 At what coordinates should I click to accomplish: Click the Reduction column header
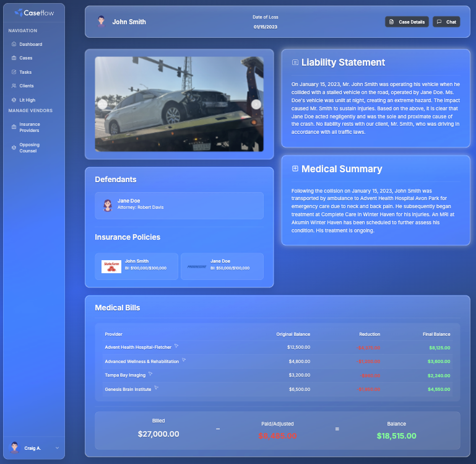pos(370,335)
